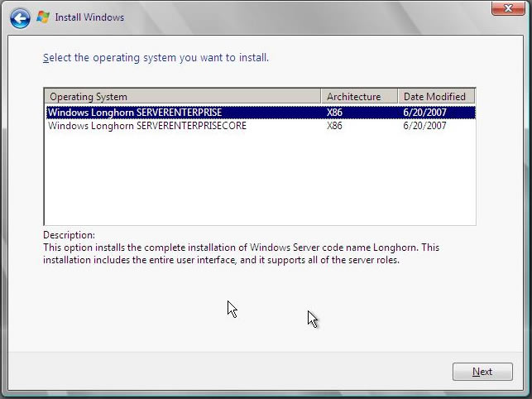Select the Windows Longhorn SERVERENTERPRISECORE entry

(147, 126)
